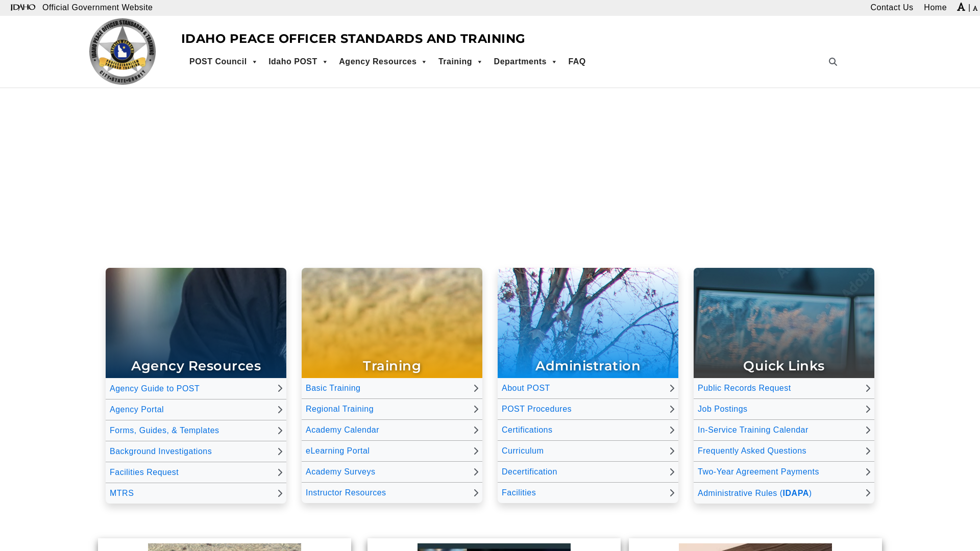
Task: Click the Quick Links card image
Action: coord(784,323)
